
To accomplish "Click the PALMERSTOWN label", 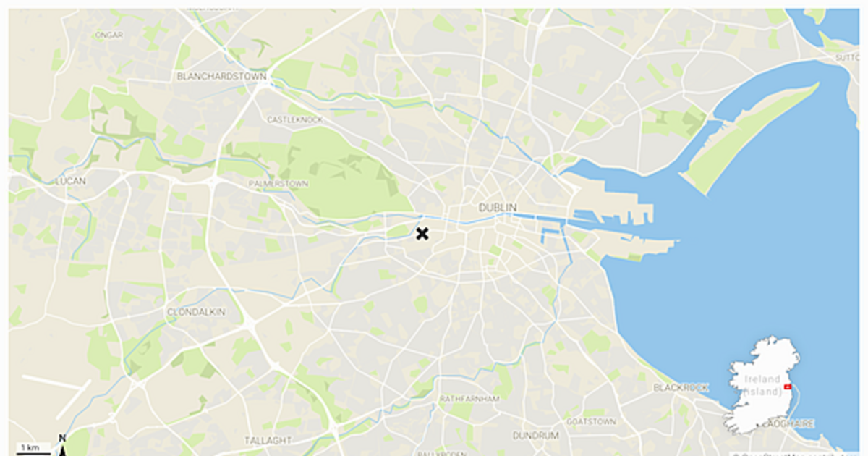I will click(278, 184).
